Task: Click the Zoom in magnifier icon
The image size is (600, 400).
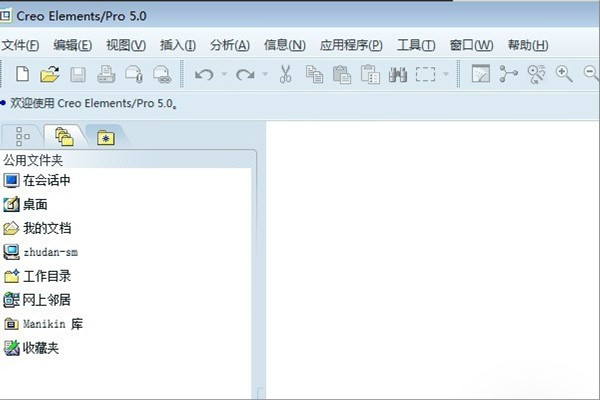Action: [x=564, y=74]
